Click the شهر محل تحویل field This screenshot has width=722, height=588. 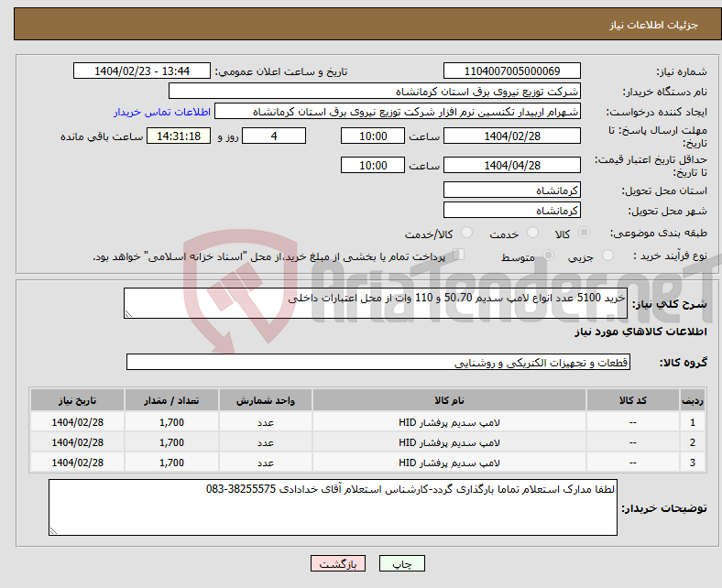coord(511,211)
